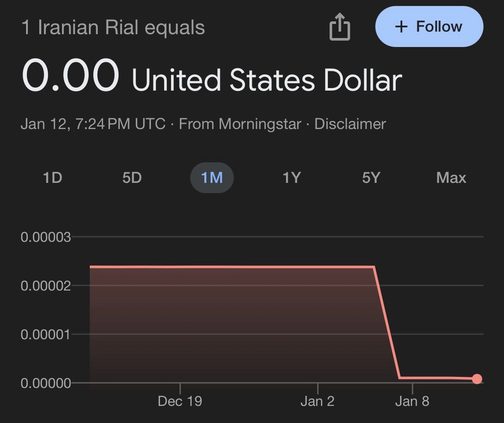Viewport: 504px width, 423px height.
Task: Tap the share icon
Action: (340, 27)
